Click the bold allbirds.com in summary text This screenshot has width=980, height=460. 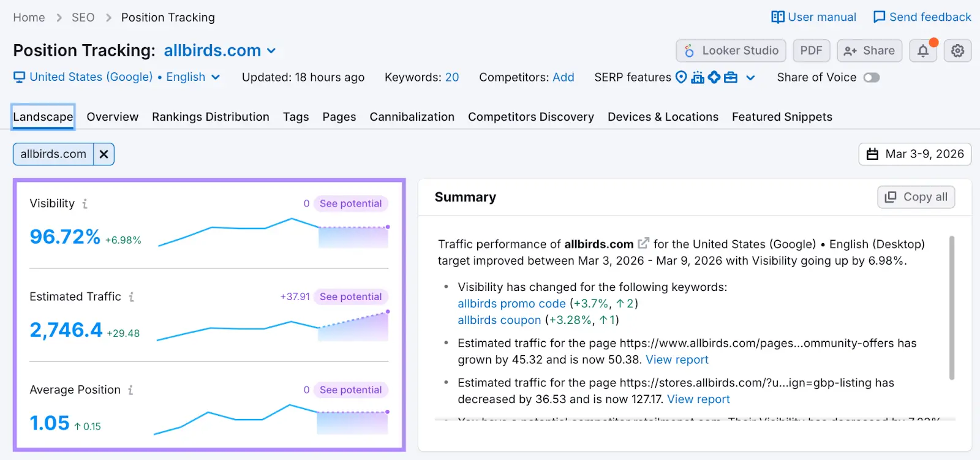point(599,244)
